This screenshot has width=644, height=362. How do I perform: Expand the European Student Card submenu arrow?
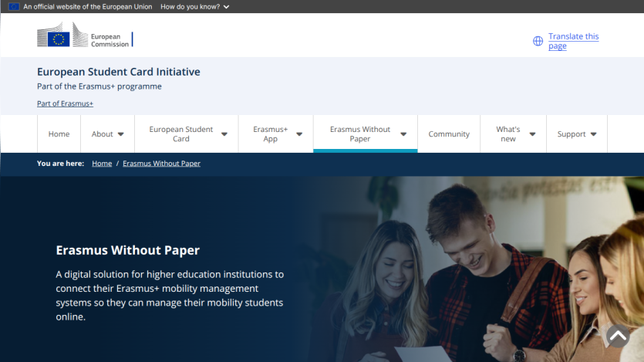224,134
